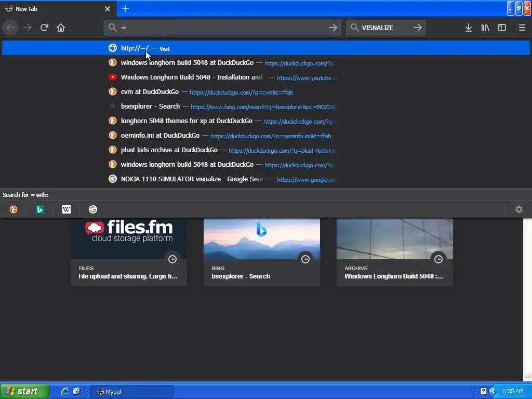Click the 6:55 AM taskbar clock

(x=513, y=391)
